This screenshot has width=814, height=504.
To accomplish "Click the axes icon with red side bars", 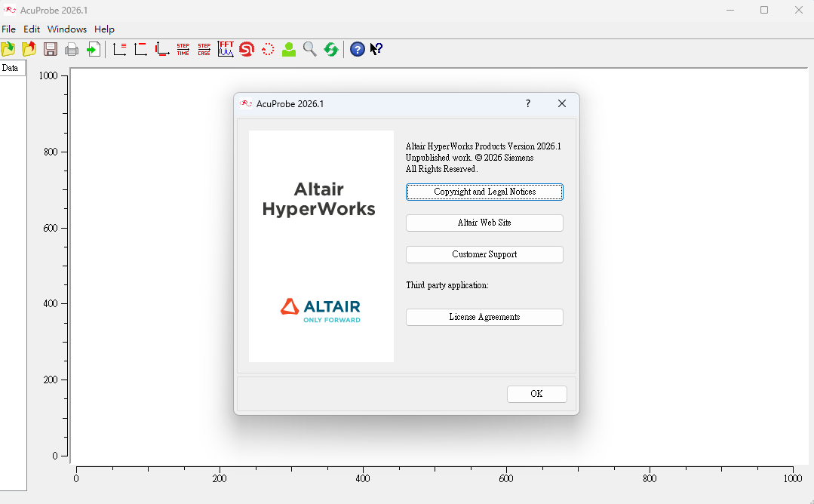I will pyautogui.click(x=162, y=49).
